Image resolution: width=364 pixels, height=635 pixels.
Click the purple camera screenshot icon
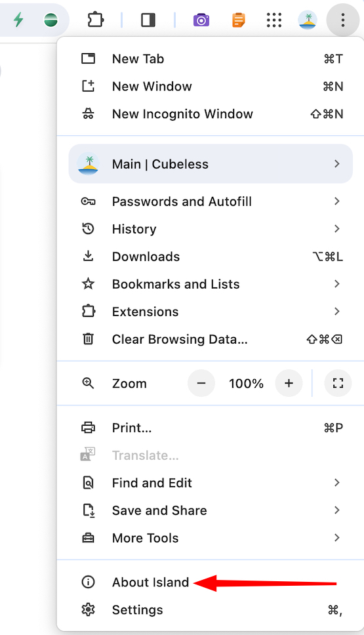pyautogui.click(x=201, y=20)
